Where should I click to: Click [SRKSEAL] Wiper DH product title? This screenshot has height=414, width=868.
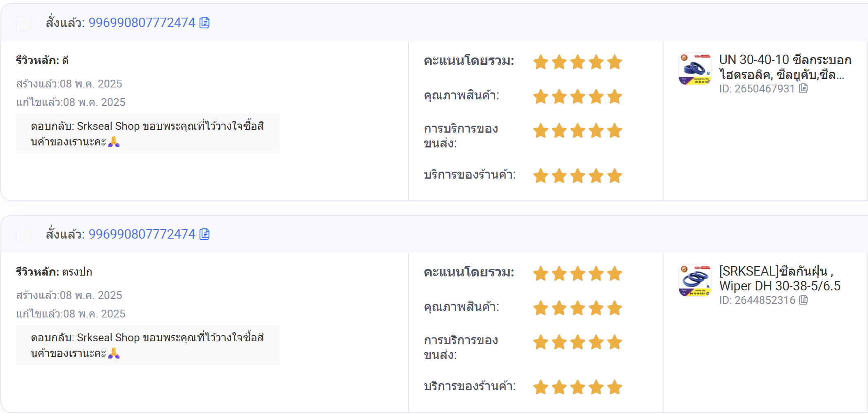point(780,278)
